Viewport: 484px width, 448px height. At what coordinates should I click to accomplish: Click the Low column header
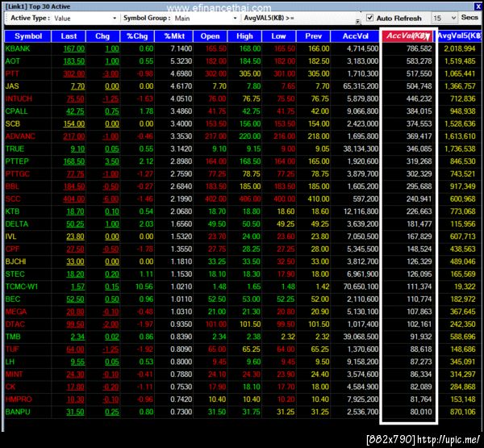278,36
